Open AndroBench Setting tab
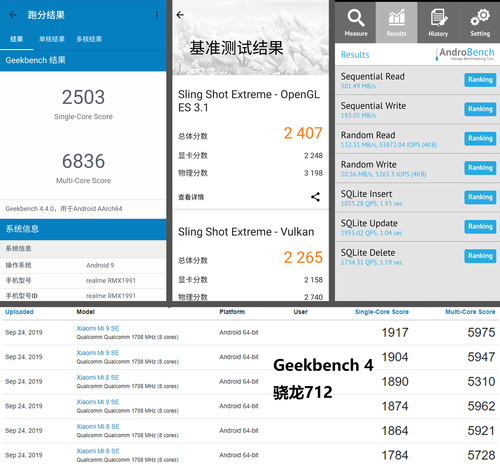500x466 pixels. coord(480,23)
